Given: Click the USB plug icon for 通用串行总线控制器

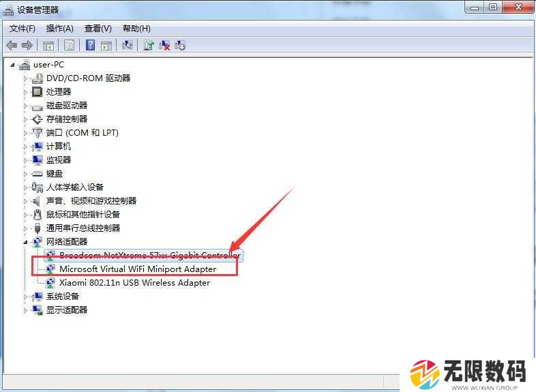Looking at the screenshot, I should pyautogui.click(x=38, y=228).
